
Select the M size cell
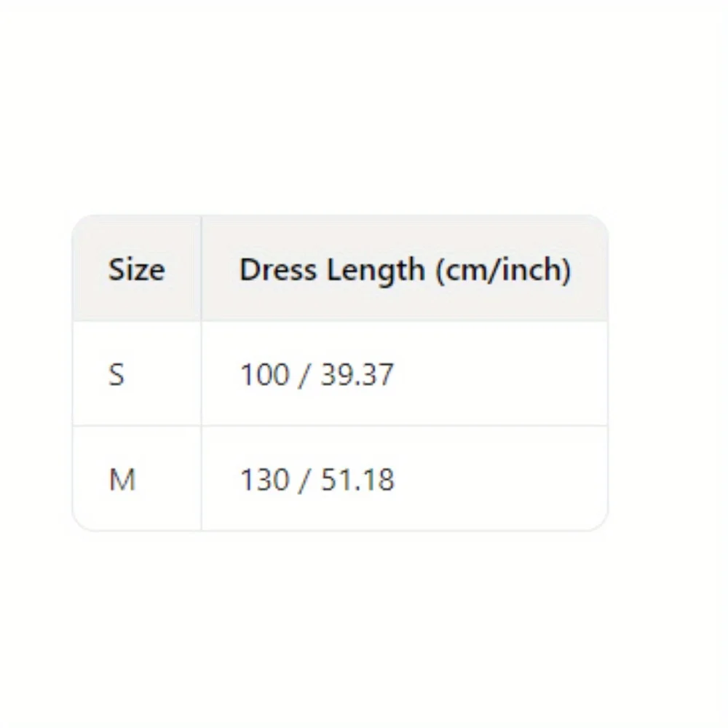[x=122, y=480]
